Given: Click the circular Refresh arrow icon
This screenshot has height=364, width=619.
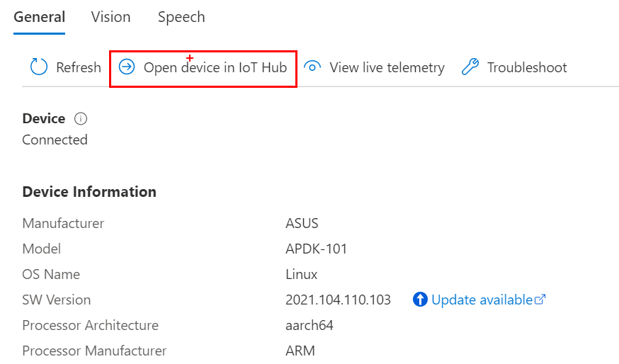Looking at the screenshot, I should (39, 67).
